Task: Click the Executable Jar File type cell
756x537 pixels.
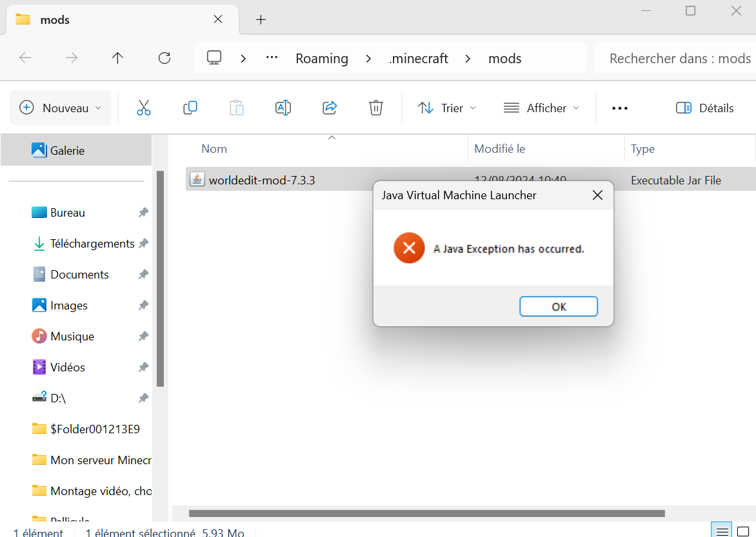Action: [x=676, y=181]
